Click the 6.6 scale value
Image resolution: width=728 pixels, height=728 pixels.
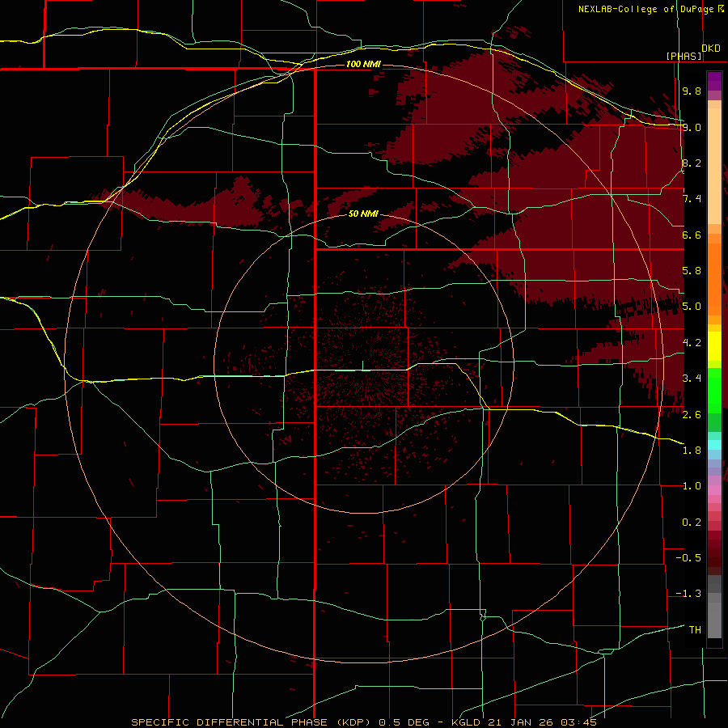tap(692, 235)
